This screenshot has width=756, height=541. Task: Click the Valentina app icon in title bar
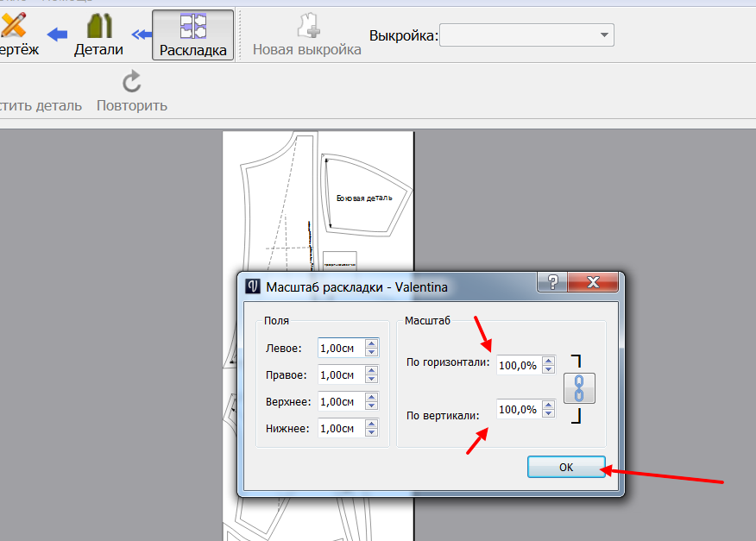click(253, 286)
